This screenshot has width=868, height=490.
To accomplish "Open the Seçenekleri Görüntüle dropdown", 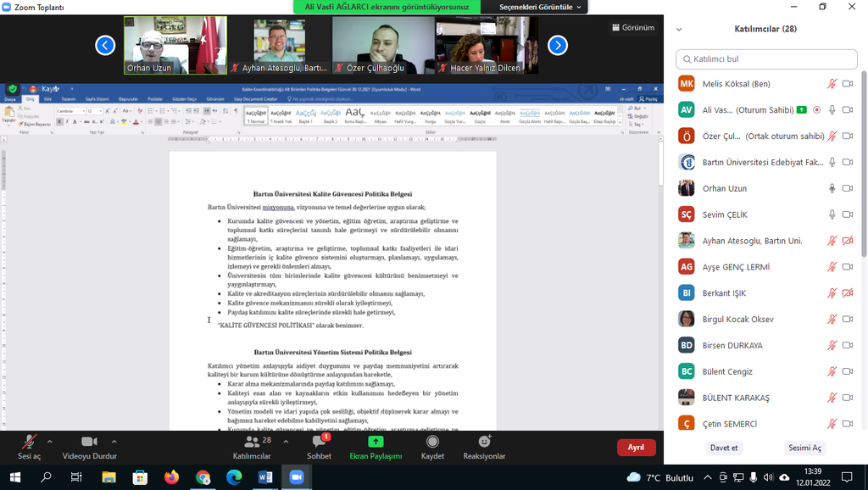I will [541, 7].
